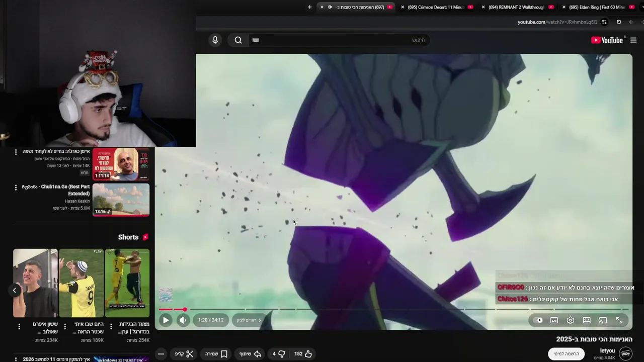Open options for the 1:11:14 podcast video
The image size is (644, 362).
[16, 152]
